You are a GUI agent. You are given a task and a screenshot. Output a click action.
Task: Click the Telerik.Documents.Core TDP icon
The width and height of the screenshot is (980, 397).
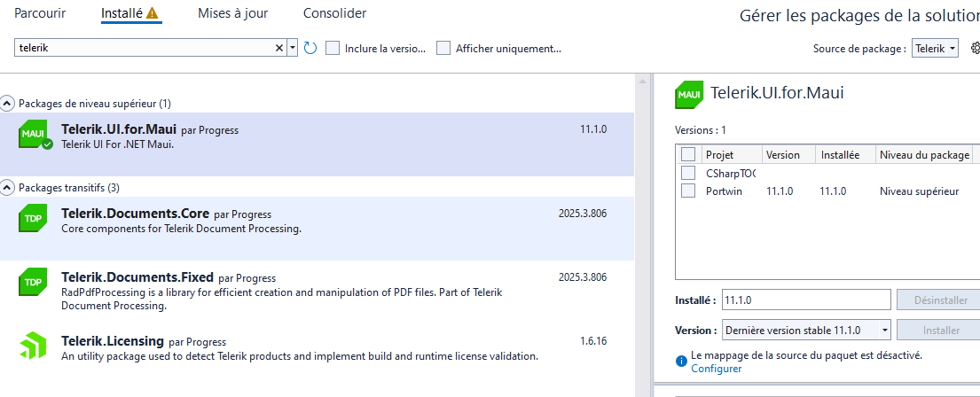[33, 219]
